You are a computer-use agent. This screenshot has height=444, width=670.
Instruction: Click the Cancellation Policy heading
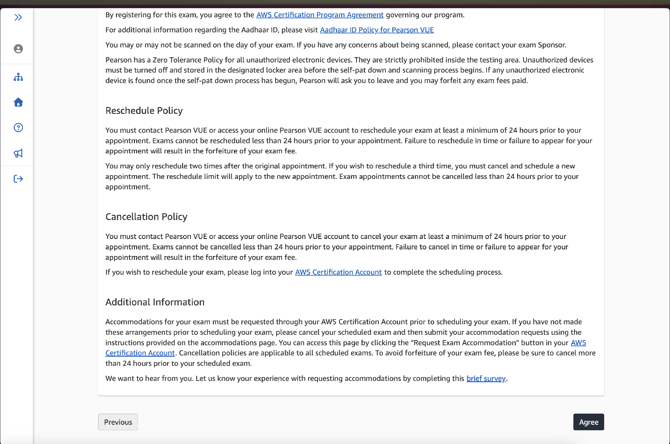146,217
